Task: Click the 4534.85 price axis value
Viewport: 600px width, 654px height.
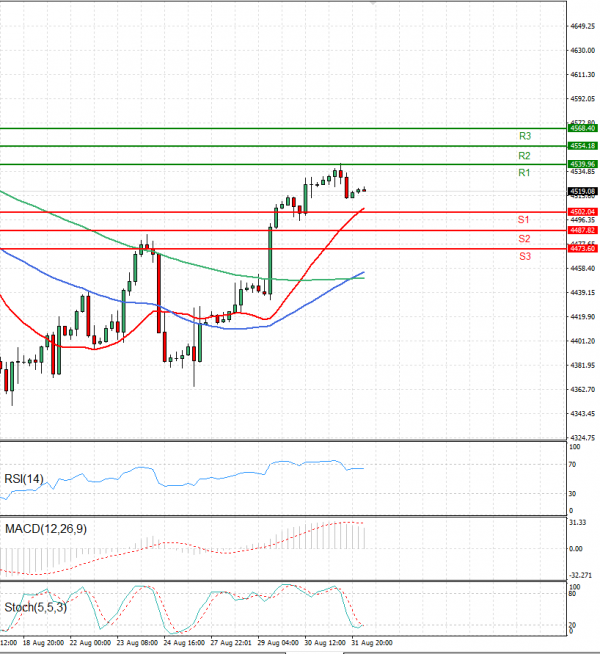Action: point(582,172)
